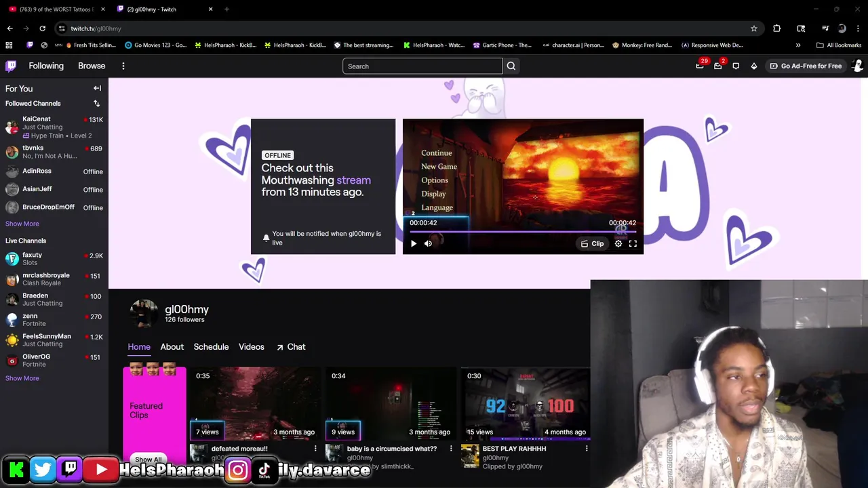
Task: Open the Gartic Phone bookmark
Action: click(x=502, y=45)
